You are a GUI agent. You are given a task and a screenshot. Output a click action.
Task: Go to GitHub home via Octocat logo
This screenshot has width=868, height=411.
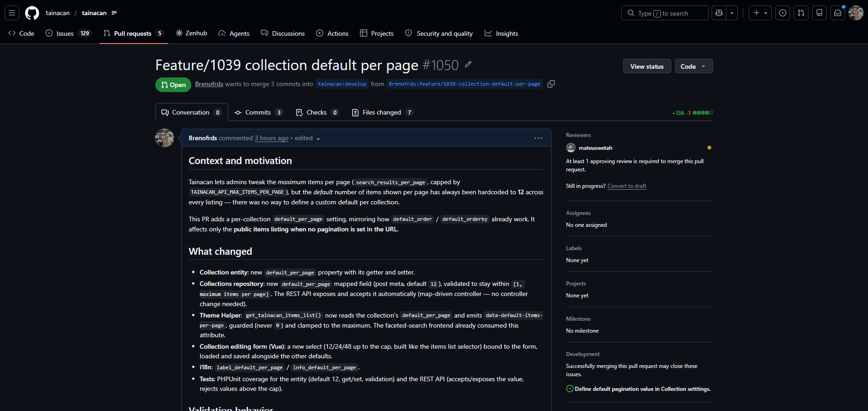click(x=32, y=13)
